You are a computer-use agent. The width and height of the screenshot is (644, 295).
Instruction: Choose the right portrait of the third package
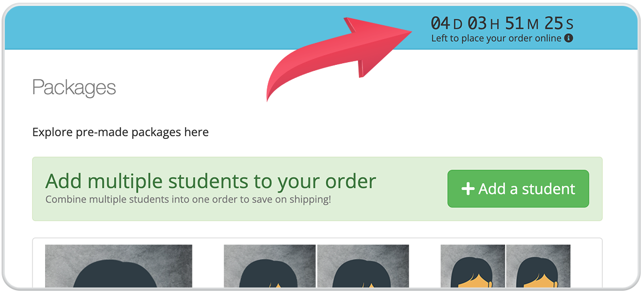click(538, 266)
